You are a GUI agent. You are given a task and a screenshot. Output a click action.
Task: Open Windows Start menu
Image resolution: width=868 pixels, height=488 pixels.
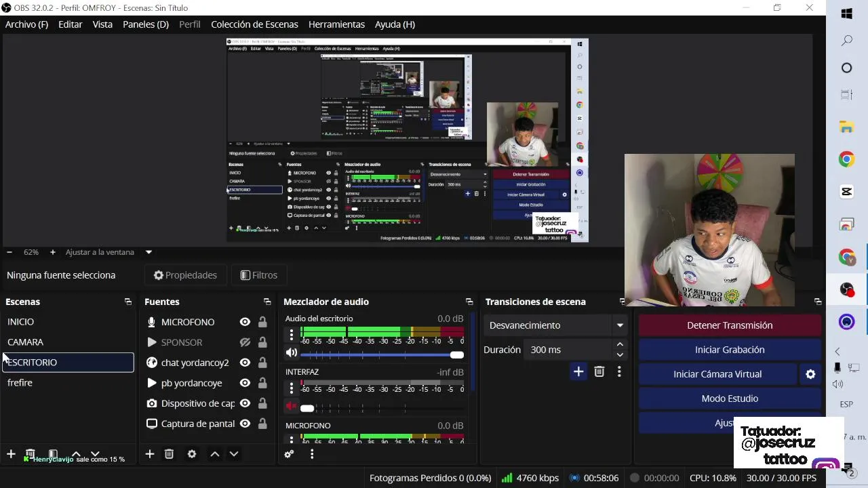[847, 14]
